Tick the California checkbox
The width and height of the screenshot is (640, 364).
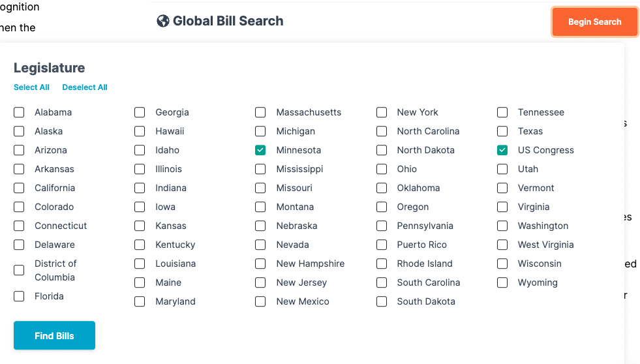coord(19,188)
